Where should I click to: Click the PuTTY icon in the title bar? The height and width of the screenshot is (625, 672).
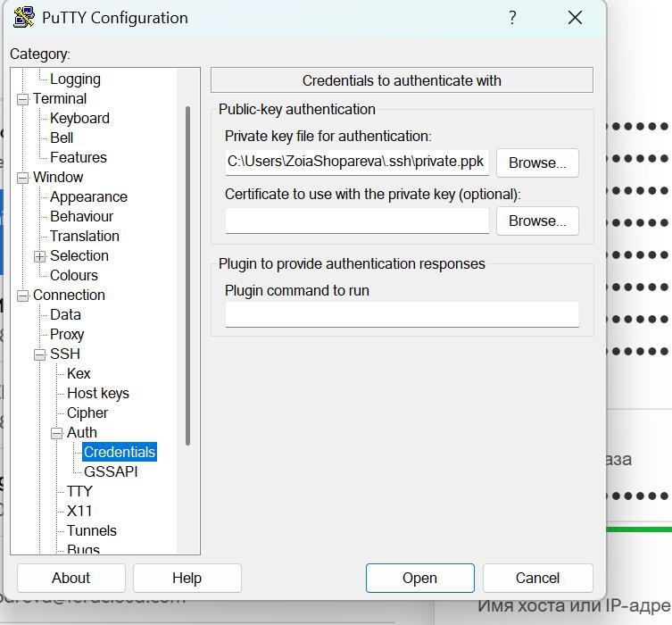click(x=24, y=18)
